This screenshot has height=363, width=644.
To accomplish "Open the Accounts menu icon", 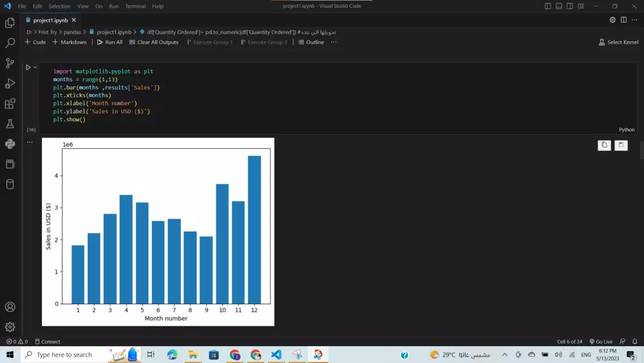I will click(10, 307).
